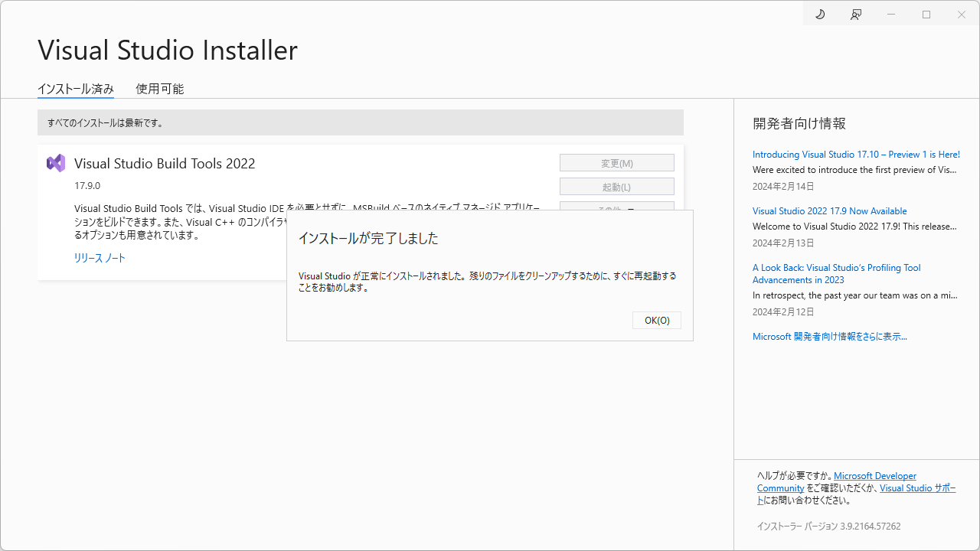This screenshot has width=980, height=551.
Task: Open Visual Studio 2022 17.9 Now Available
Action: coord(830,210)
